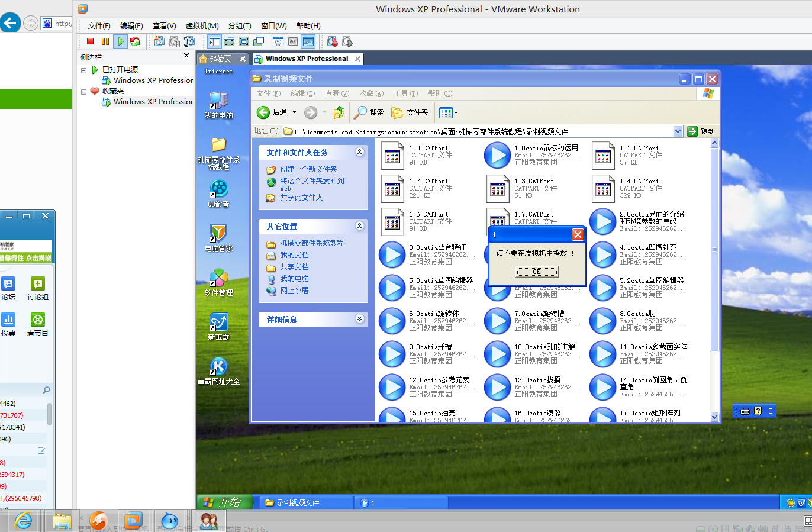Image resolution: width=812 pixels, height=532 pixels.
Task: Click the orange suspend VM button
Action: [x=105, y=41]
